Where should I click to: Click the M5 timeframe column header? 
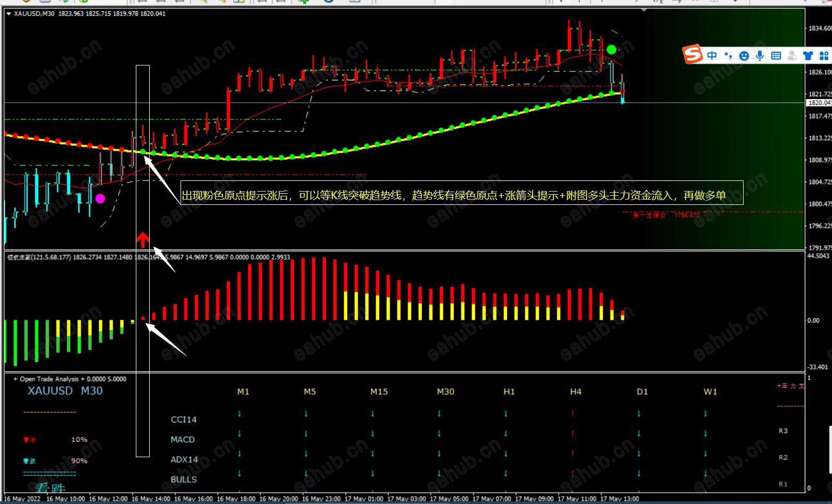coord(310,392)
